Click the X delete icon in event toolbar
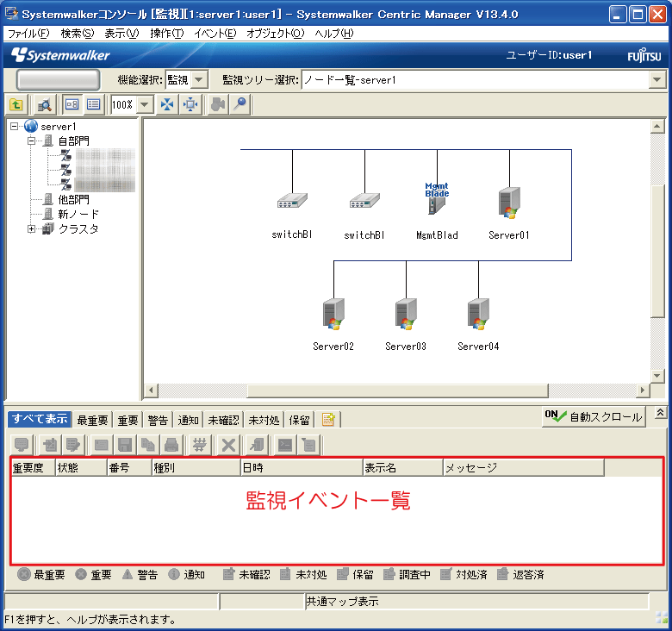Screen dimensions: 672x631 click(228, 445)
